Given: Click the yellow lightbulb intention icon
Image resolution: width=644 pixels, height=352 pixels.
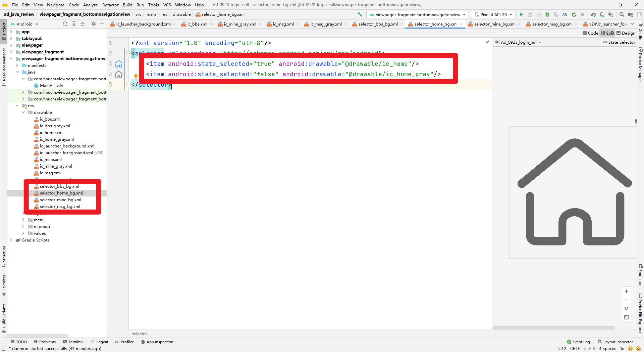Looking at the screenshot, I should click(x=136, y=77).
